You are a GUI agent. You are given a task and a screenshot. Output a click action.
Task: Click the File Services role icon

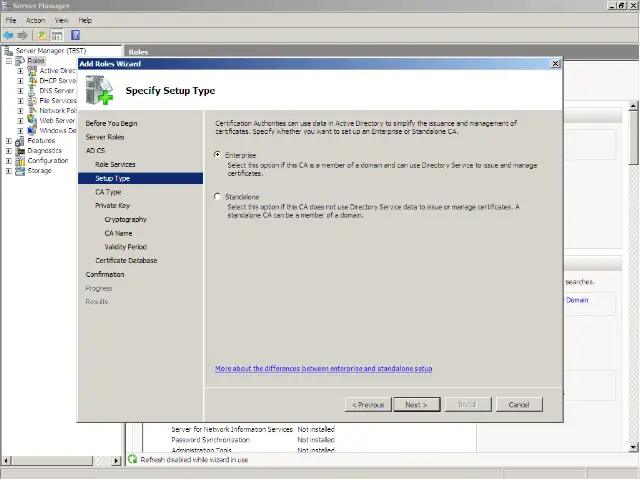[32, 100]
